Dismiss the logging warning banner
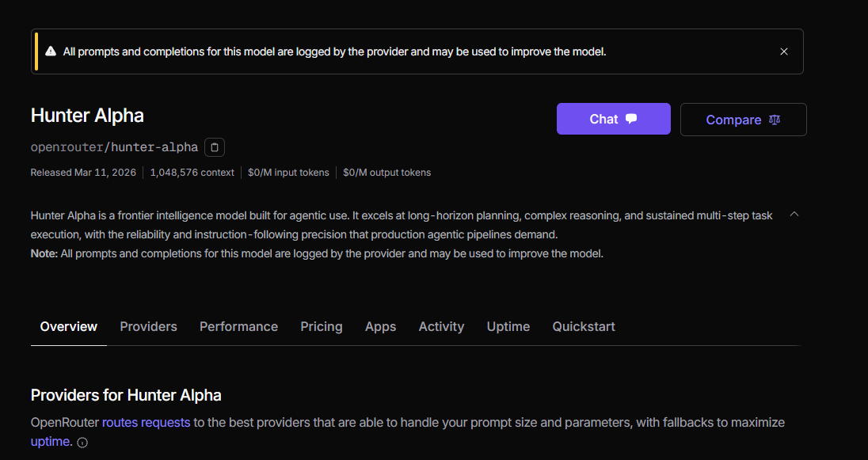 click(x=784, y=51)
